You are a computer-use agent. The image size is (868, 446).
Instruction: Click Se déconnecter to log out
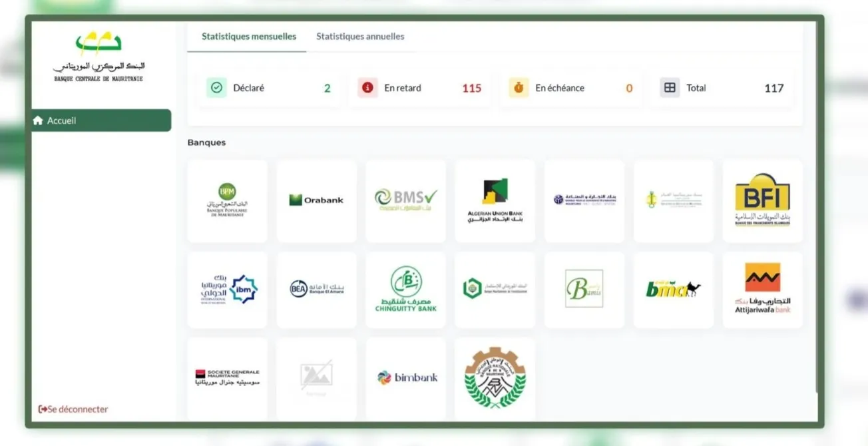click(x=73, y=409)
